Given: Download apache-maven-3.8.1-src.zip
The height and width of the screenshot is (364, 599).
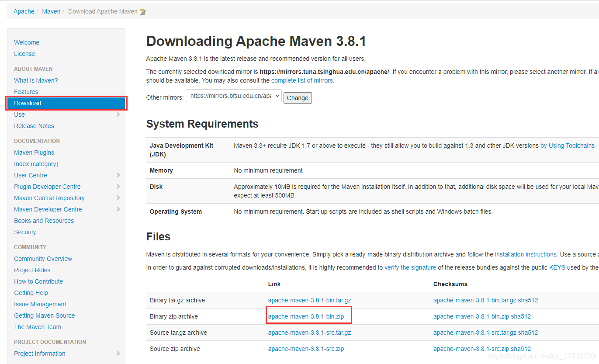Looking at the screenshot, I should pos(306,349).
